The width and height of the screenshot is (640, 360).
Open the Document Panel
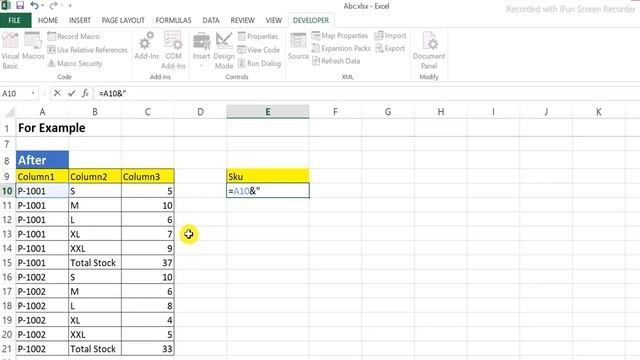pos(429,50)
